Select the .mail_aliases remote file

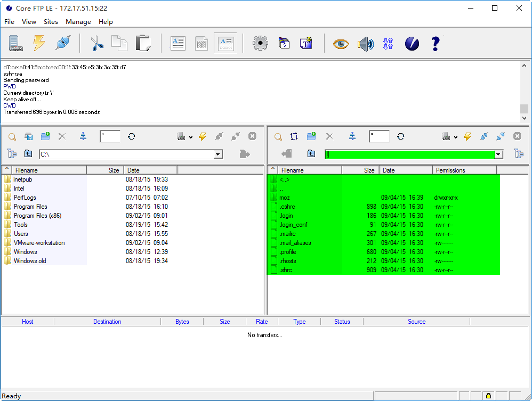click(x=295, y=243)
